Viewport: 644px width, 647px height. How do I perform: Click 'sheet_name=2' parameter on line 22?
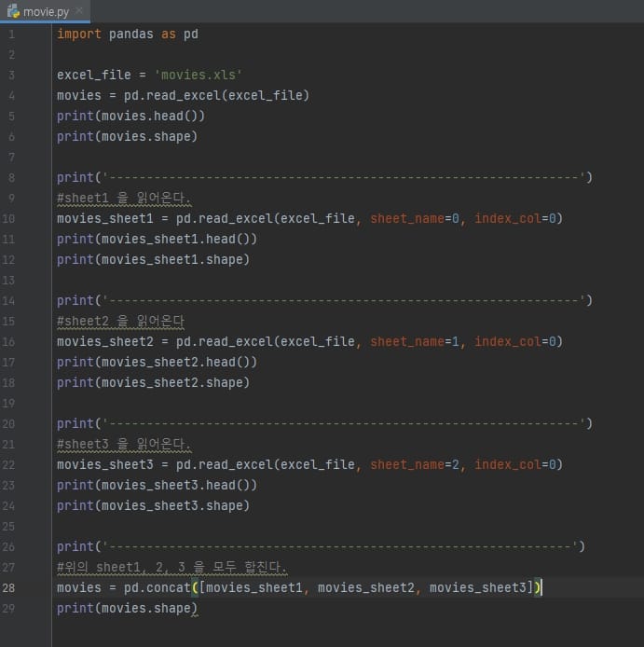(x=415, y=465)
